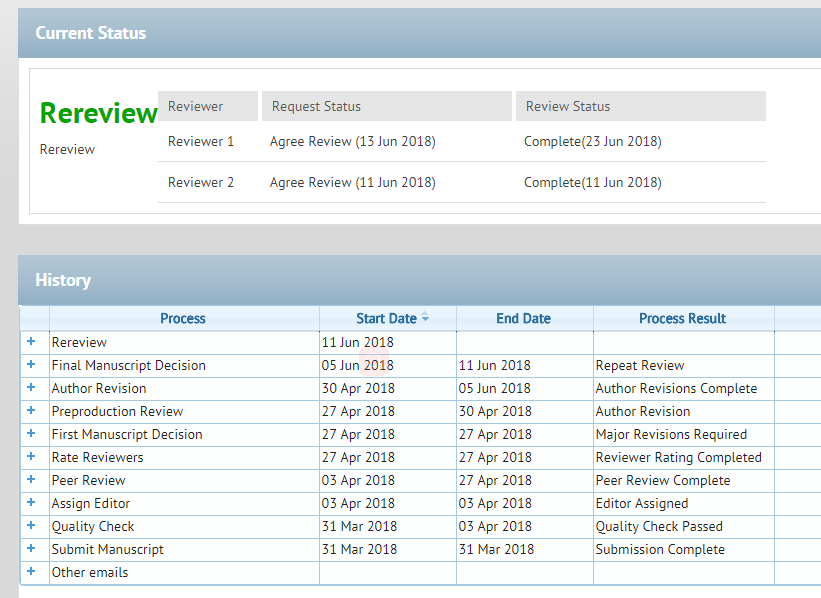
Task: Sort history by Process column header
Action: tap(182, 318)
